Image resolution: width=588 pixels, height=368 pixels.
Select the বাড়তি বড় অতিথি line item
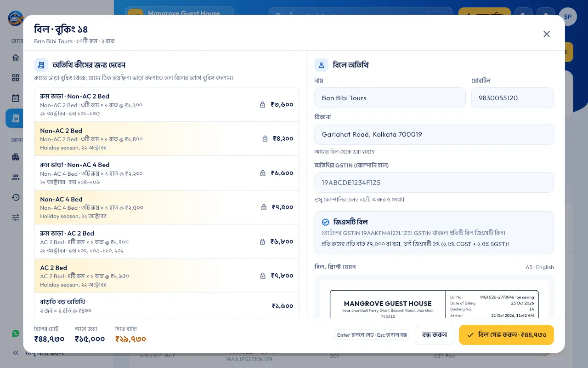(x=167, y=305)
